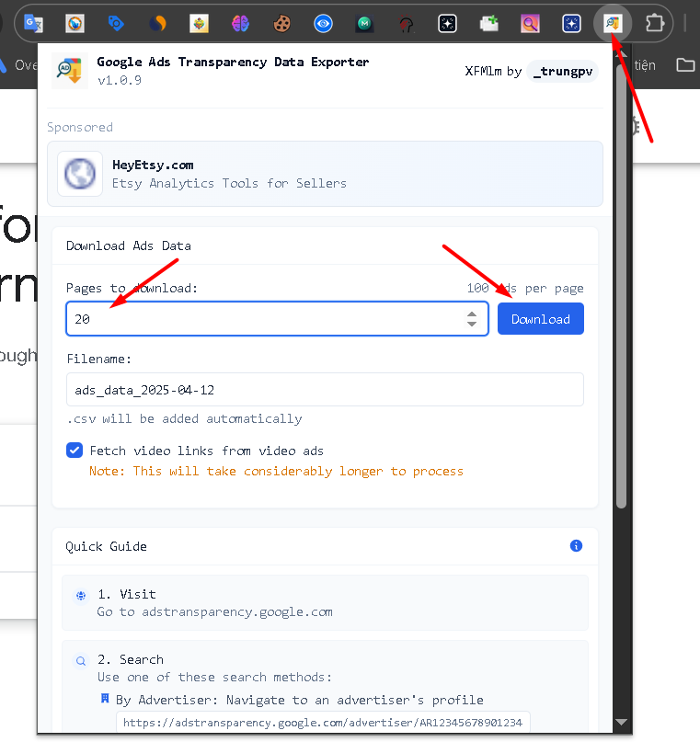Image resolution: width=700 pixels, height=742 pixels.
Task: Click the Ads Transparency Exporter toolbar icon
Action: point(613,23)
